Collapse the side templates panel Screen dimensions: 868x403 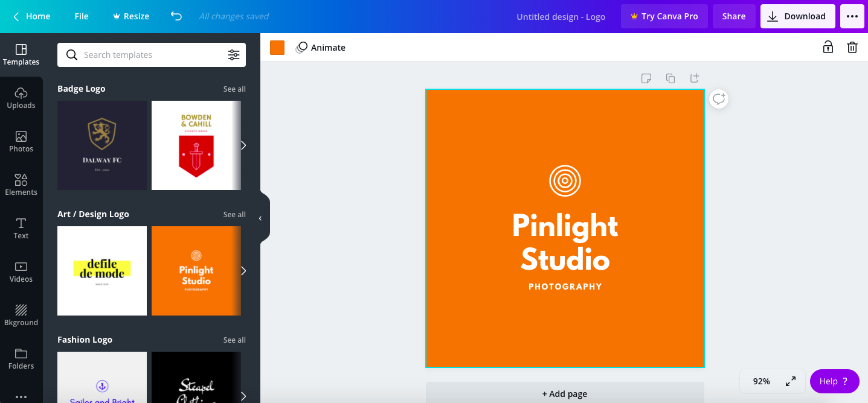[260, 218]
